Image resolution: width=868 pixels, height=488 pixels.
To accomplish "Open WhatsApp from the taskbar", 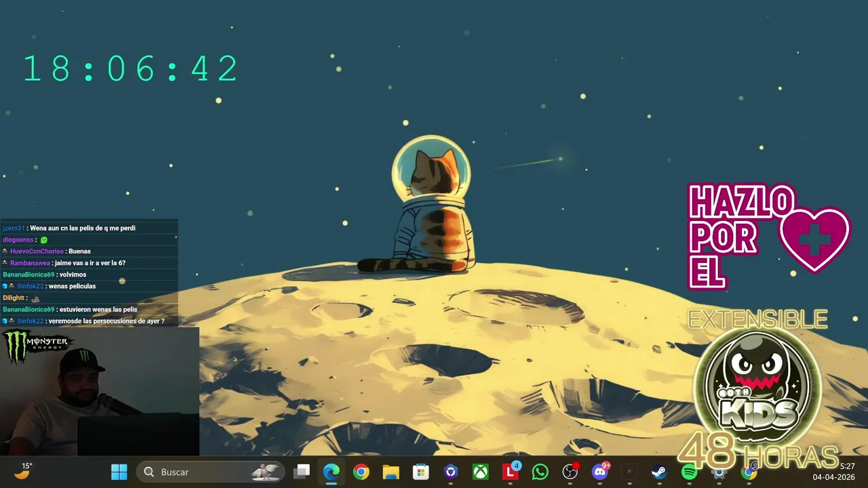I will (540, 472).
